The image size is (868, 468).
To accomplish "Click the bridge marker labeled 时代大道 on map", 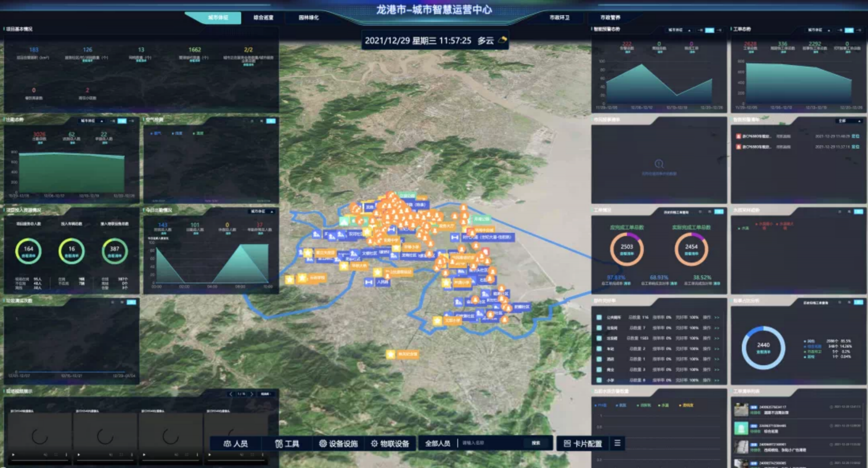I will pyautogui.click(x=455, y=237).
